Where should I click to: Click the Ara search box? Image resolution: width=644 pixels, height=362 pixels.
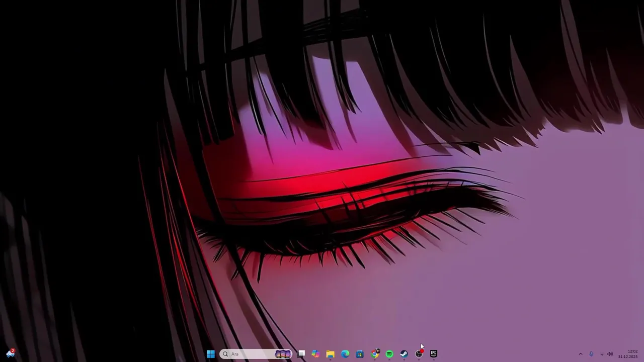(x=256, y=354)
